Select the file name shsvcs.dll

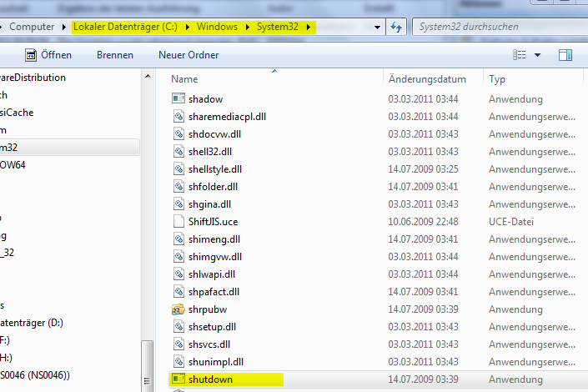(x=209, y=344)
